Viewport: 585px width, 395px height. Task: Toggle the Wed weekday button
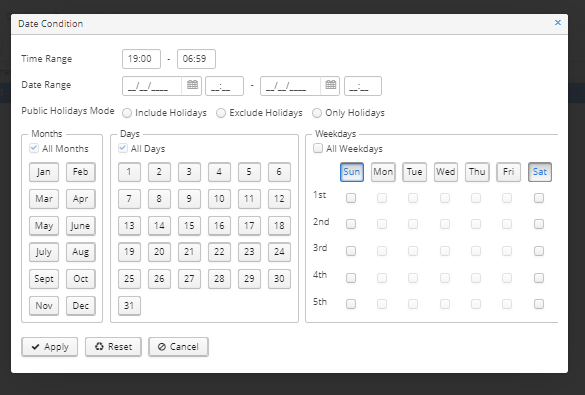click(446, 172)
